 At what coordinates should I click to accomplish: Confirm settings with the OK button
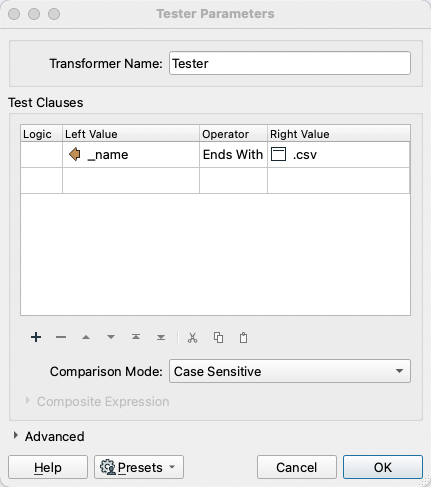[x=383, y=467]
